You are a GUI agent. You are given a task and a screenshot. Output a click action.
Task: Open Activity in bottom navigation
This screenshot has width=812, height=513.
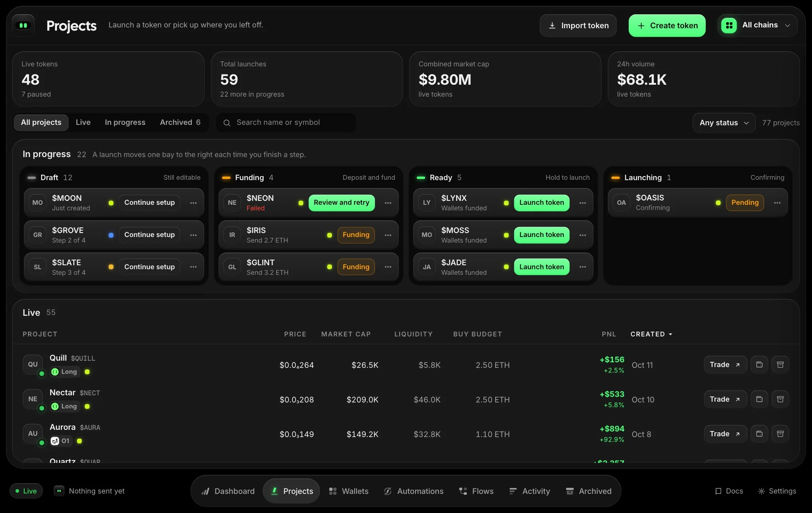click(530, 491)
